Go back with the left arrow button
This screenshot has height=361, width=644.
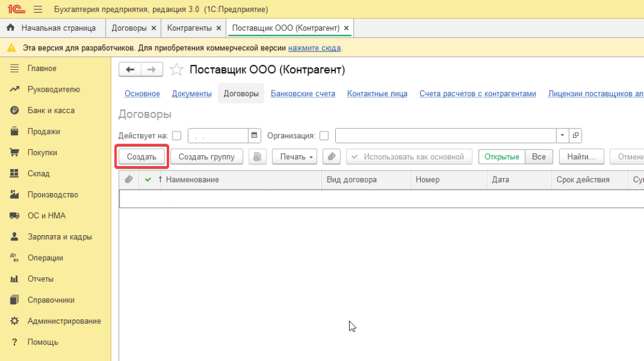coord(130,69)
